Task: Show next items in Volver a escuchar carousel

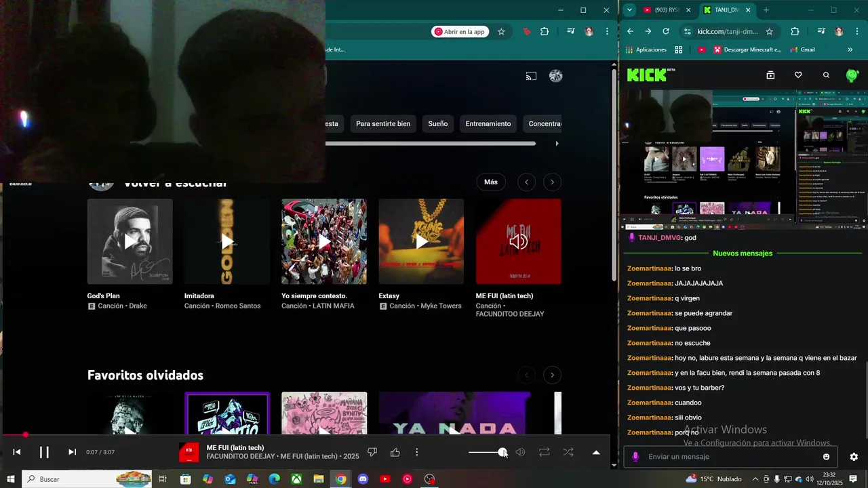Action: (x=552, y=182)
